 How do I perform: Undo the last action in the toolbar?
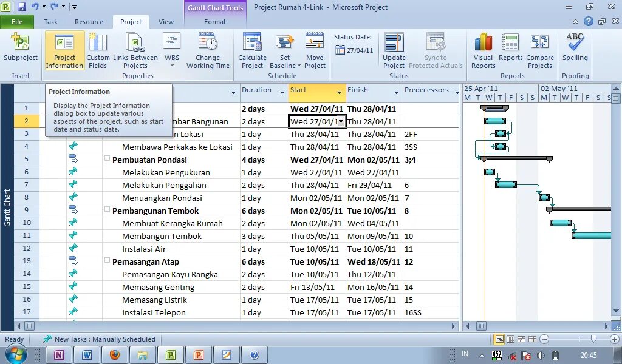(35, 7)
